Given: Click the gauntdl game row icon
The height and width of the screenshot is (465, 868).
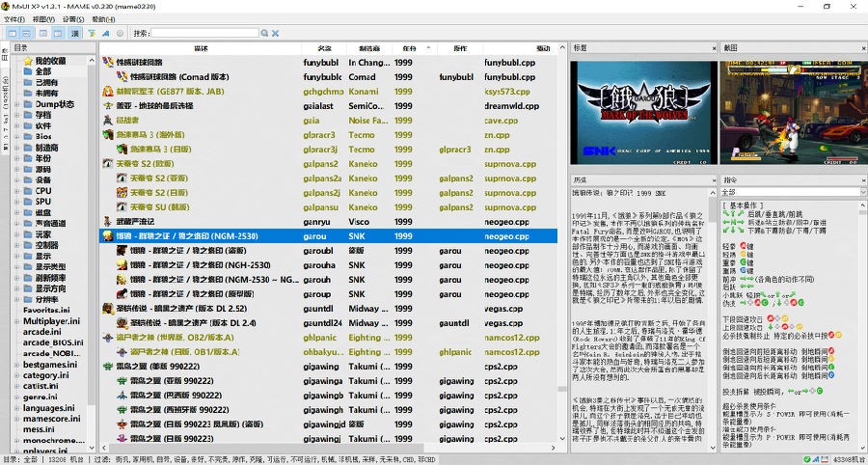Looking at the screenshot, I should click(108, 309).
